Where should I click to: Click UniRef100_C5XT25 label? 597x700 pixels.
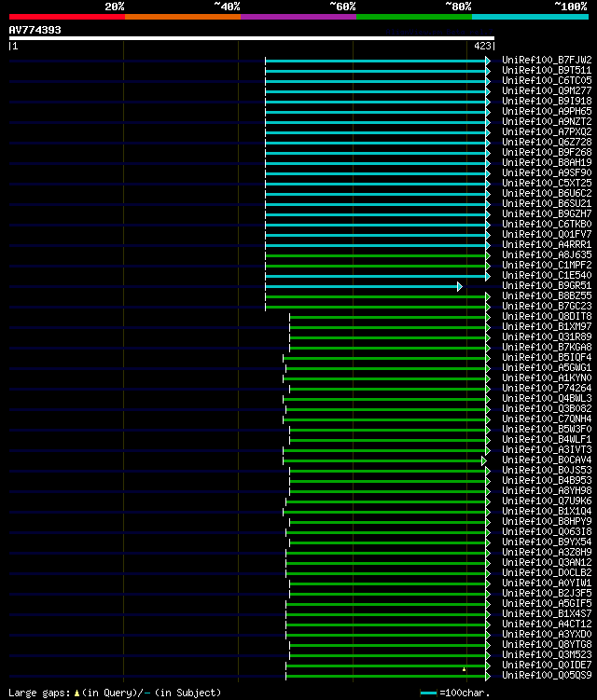[x=547, y=183]
